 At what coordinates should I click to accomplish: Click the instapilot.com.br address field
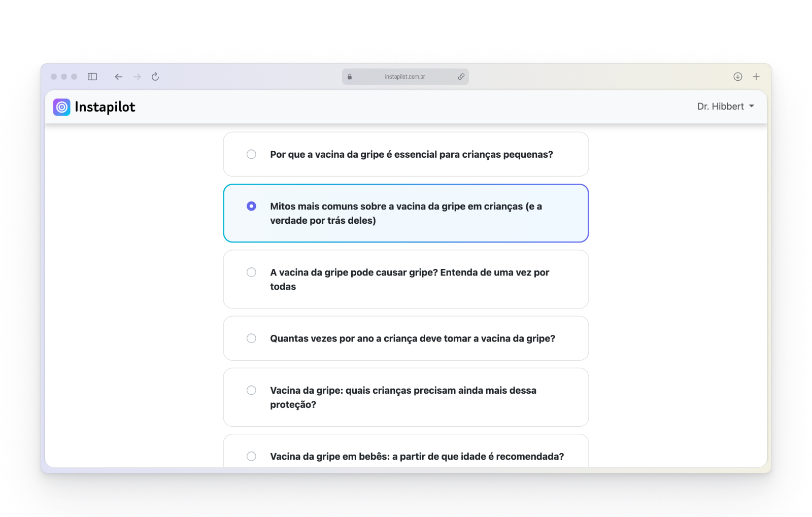(x=405, y=77)
